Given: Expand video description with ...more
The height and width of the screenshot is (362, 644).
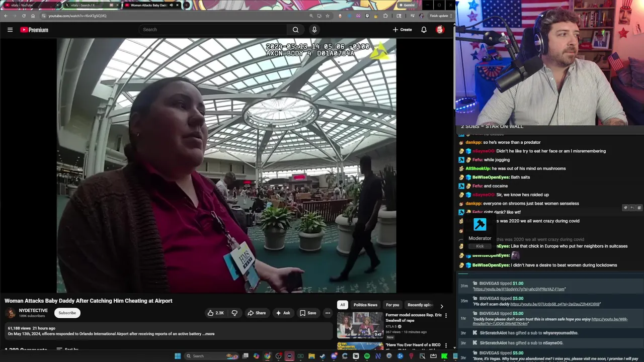Looking at the screenshot, I should [x=208, y=334].
